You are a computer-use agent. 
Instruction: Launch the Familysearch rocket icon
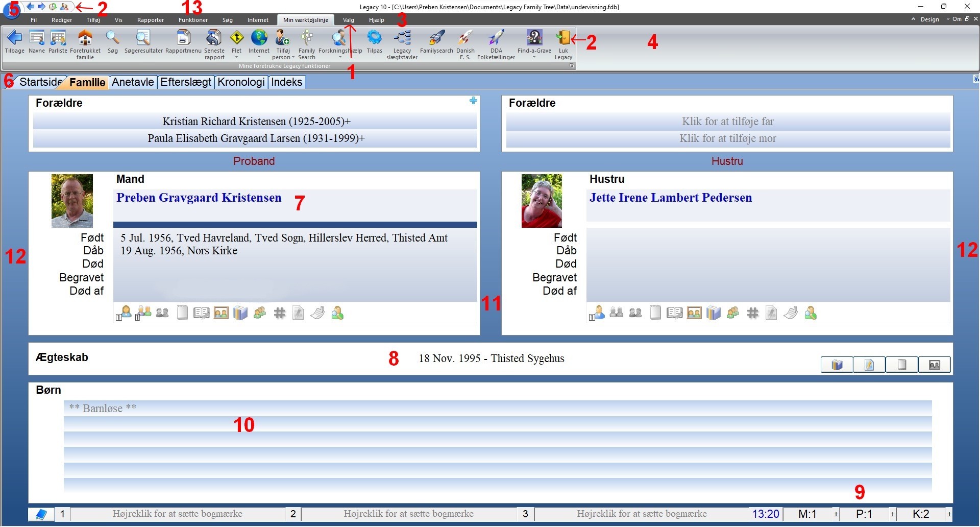click(436, 38)
